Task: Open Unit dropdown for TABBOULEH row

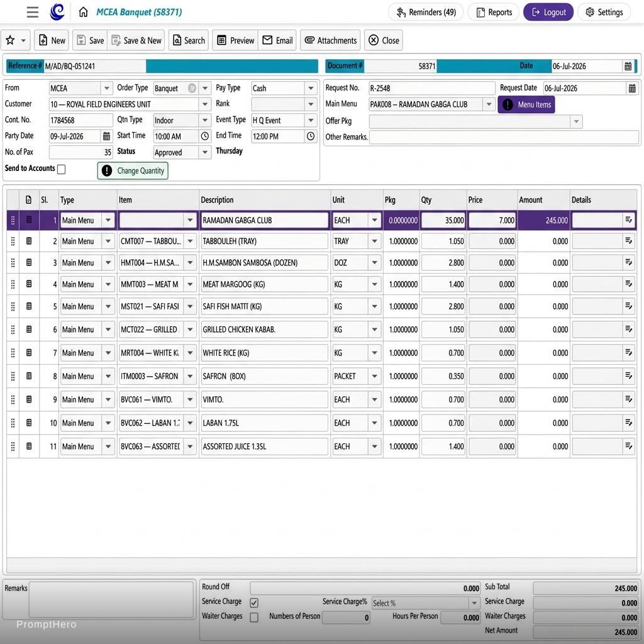Action: pyautogui.click(x=375, y=241)
